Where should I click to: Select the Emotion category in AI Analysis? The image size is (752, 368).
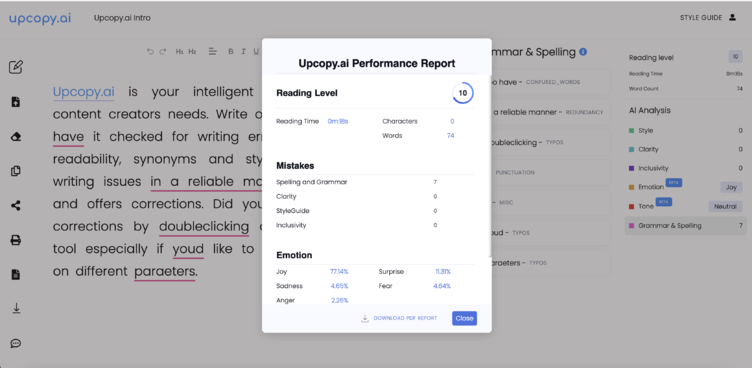[x=685, y=187]
